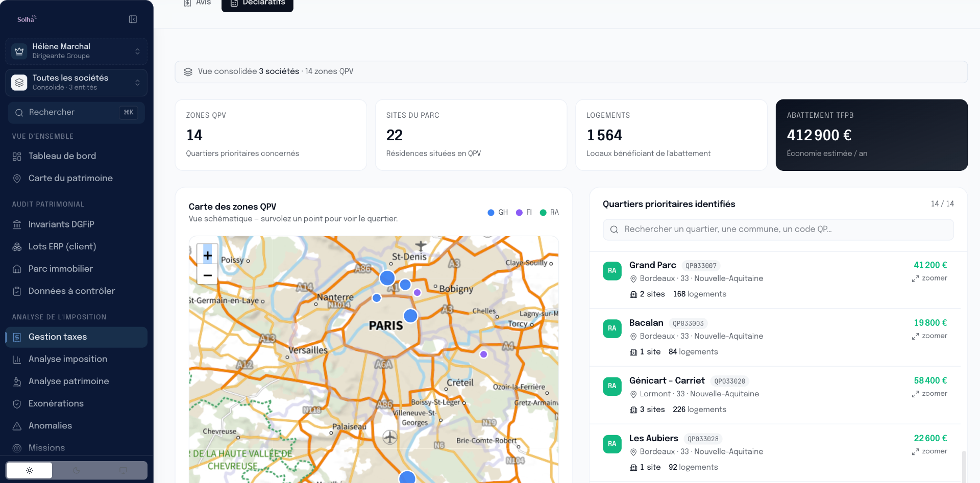Zoom out the map with minus button
This screenshot has height=483, width=980.
point(207,275)
